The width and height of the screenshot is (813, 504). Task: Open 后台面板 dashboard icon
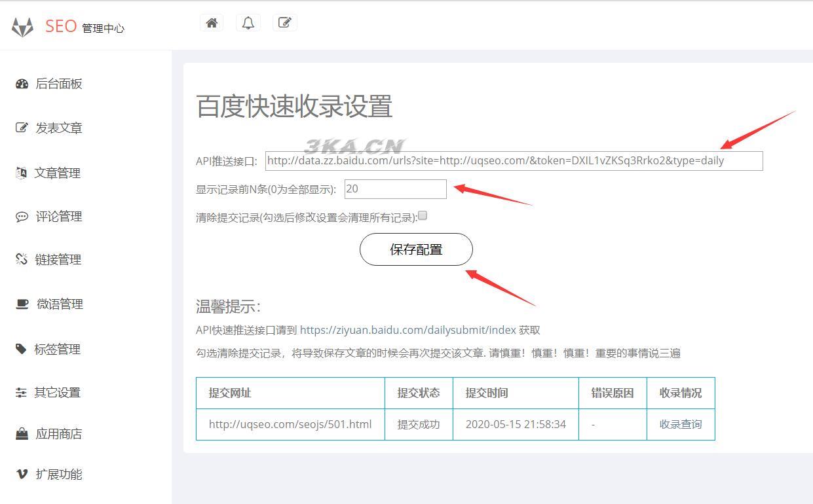pos(20,83)
